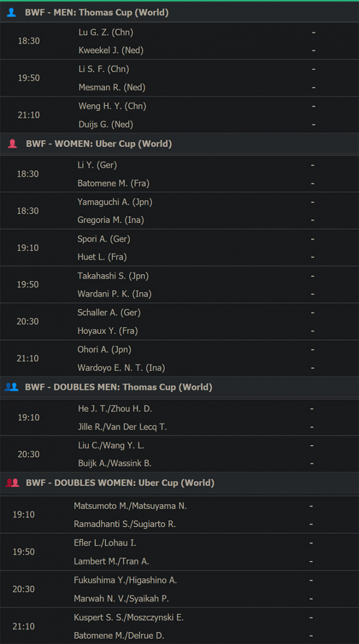Click the blue single-player icon beside Thomas Cup
This screenshot has width=359, height=644.
point(11,12)
